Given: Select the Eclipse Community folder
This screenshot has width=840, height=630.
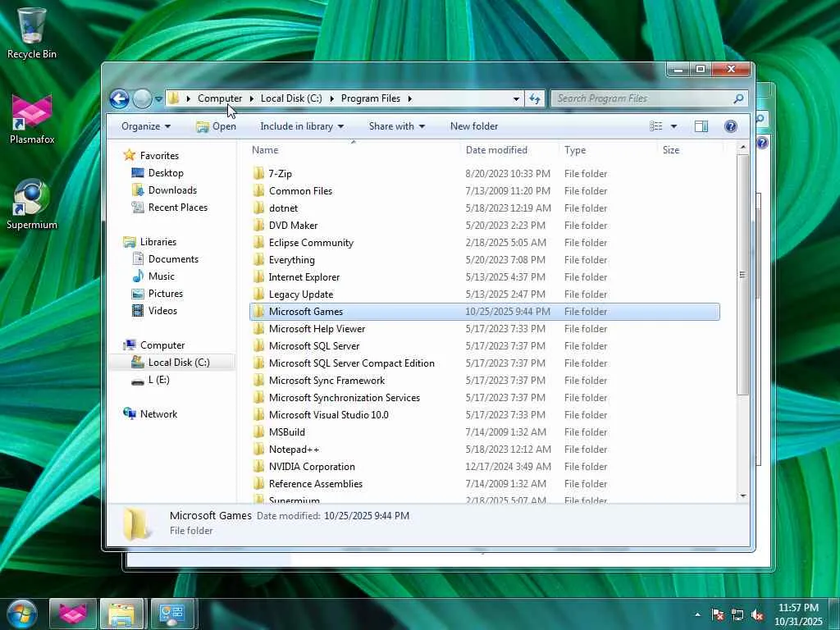Looking at the screenshot, I should pos(311,242).
